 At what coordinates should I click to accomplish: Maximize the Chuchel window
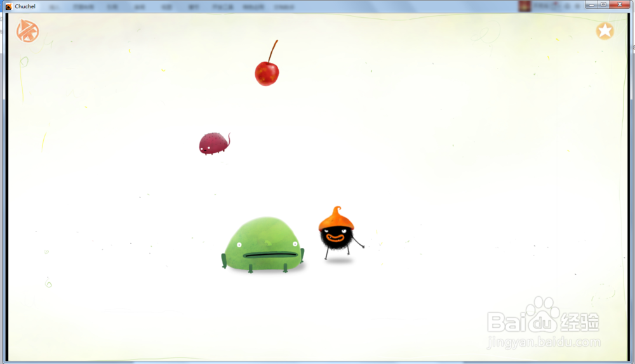(x=603, y=5)
